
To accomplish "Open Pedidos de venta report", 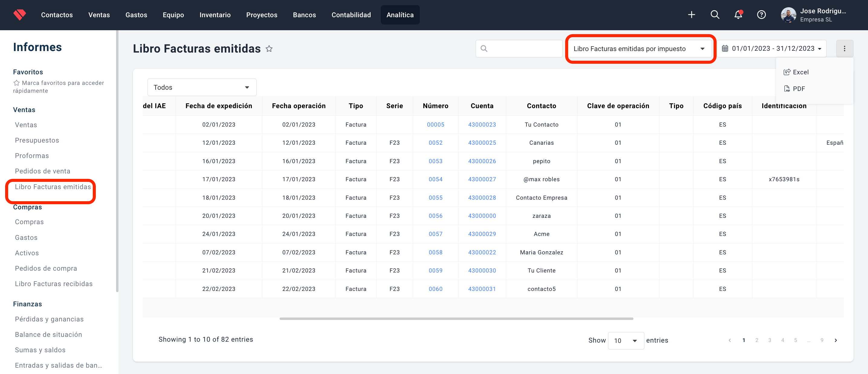I will point(42,171).
